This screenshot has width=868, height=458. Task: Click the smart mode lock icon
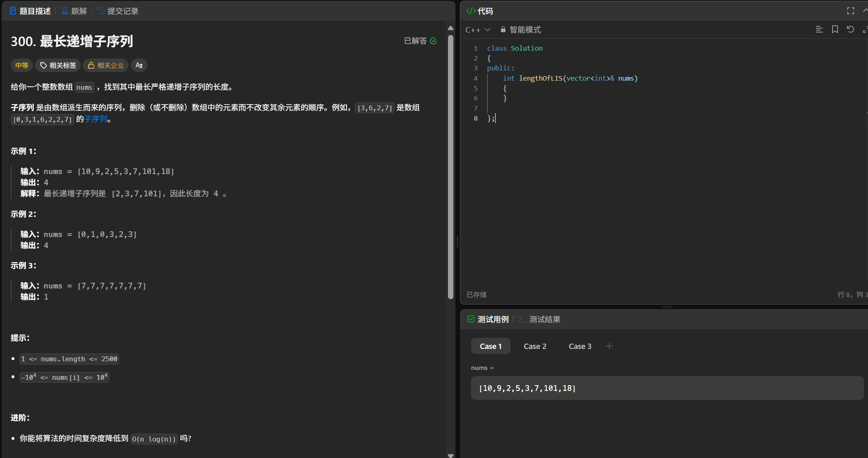(x=503, y=30)
